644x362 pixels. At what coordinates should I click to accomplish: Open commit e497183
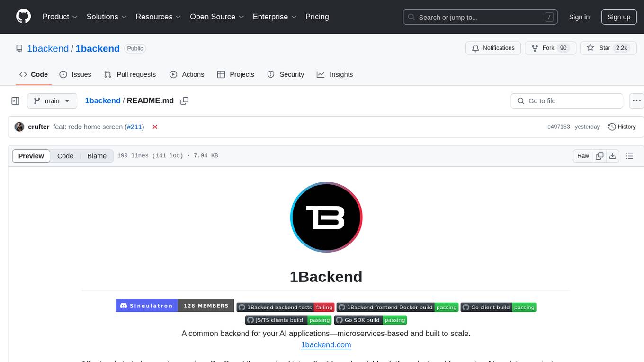pyautogui.click(x=559, y=127)
